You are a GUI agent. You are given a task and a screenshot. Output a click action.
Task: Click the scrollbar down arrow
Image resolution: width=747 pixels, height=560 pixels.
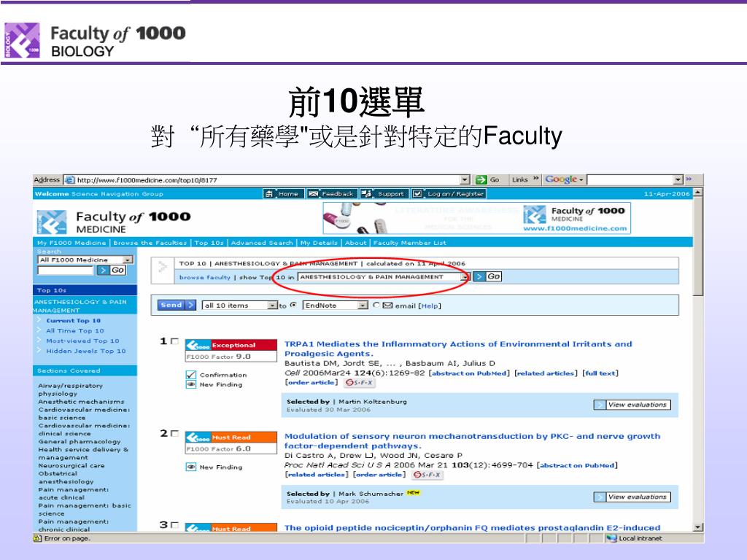click(x=698, y=527)
